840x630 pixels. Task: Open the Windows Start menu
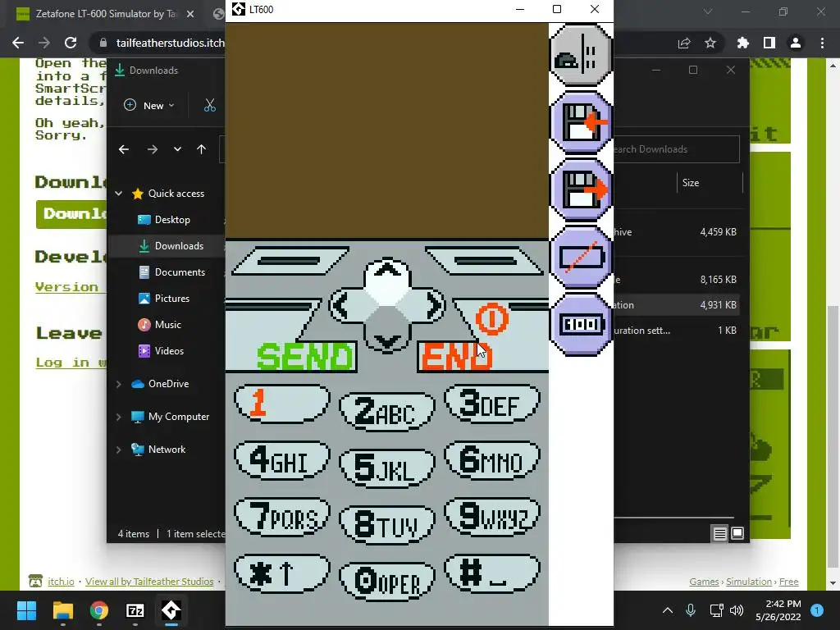tap(26, 610)
